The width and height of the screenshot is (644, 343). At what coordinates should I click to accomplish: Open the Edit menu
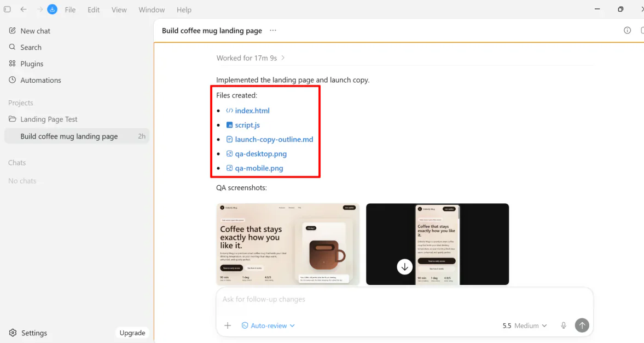[x=93, y=9]
